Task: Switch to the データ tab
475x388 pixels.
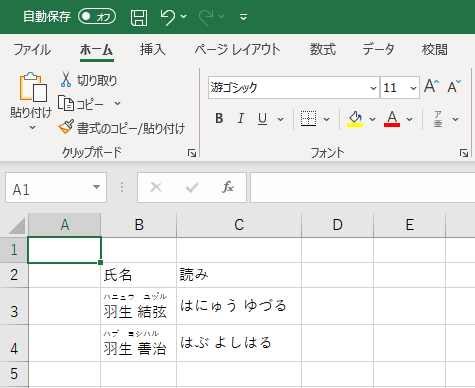Action: pos(379,50)
